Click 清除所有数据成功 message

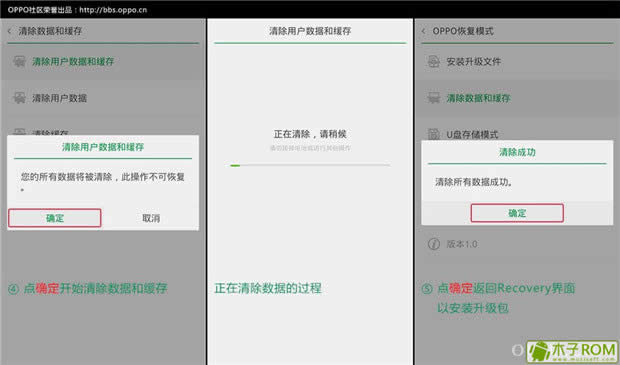pyautogui.click(x=474, y=182)
